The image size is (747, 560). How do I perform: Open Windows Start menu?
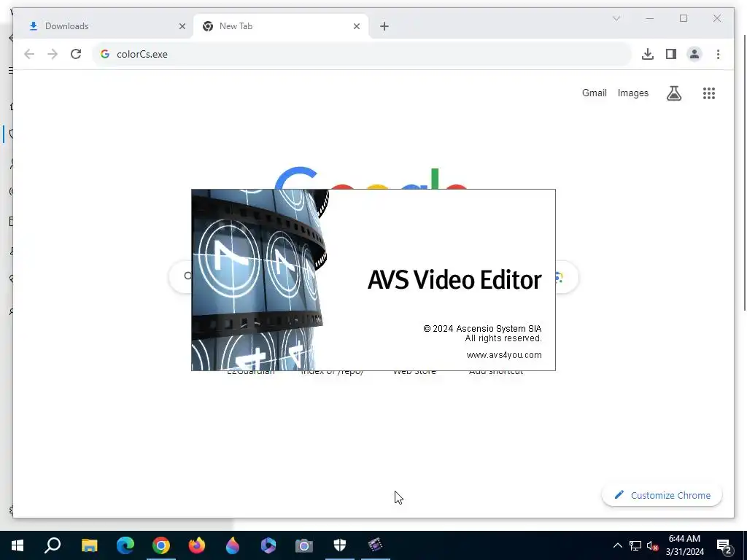coord(18,545)
